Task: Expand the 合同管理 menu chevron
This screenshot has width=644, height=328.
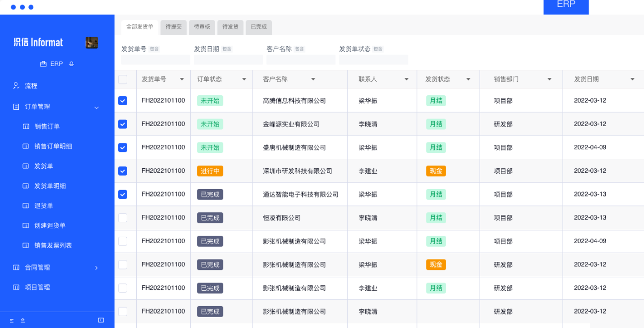Action: point(97,267)
